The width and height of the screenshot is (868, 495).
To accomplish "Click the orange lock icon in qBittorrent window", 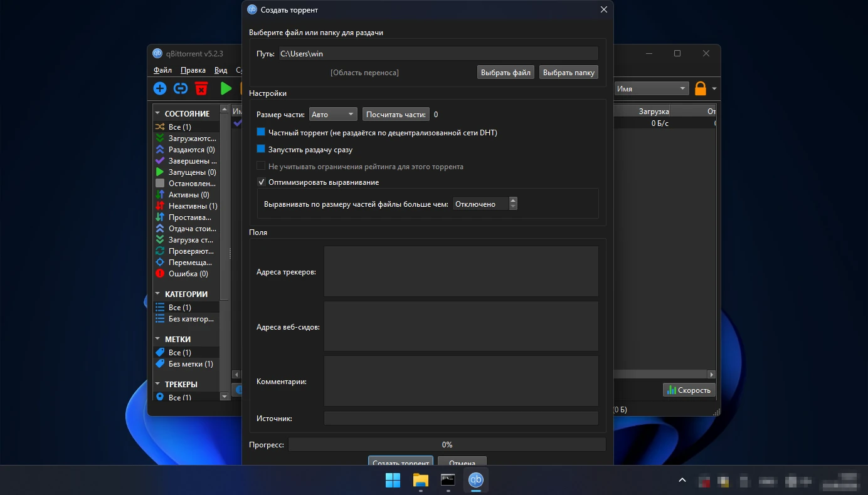I will 701,89.
